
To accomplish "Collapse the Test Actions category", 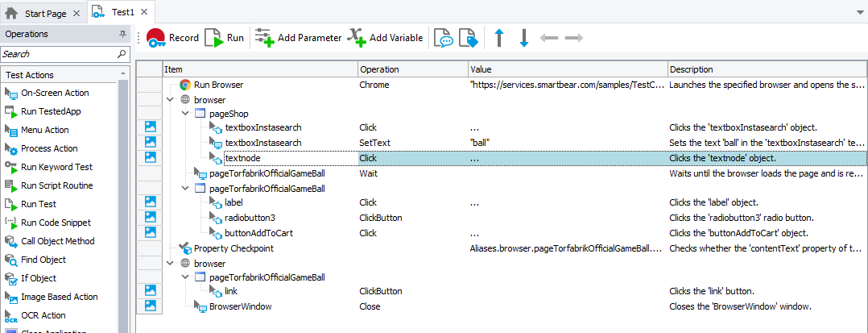I will (123, 74).
